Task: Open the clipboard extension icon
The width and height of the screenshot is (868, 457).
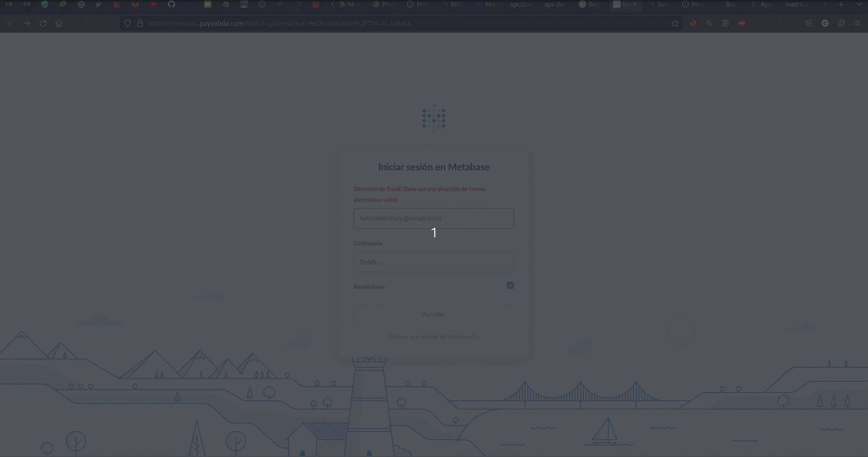Action: (x=725, y=23)
